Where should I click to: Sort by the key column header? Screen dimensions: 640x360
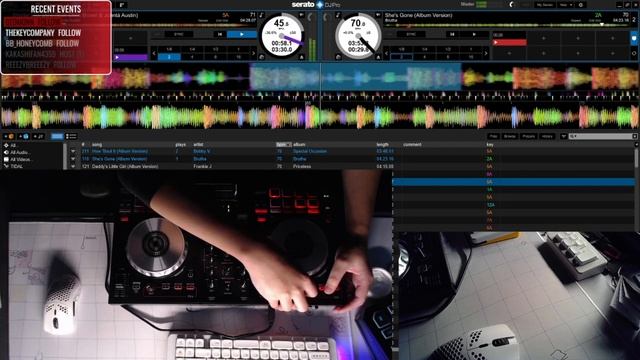[x=490, y=144]
